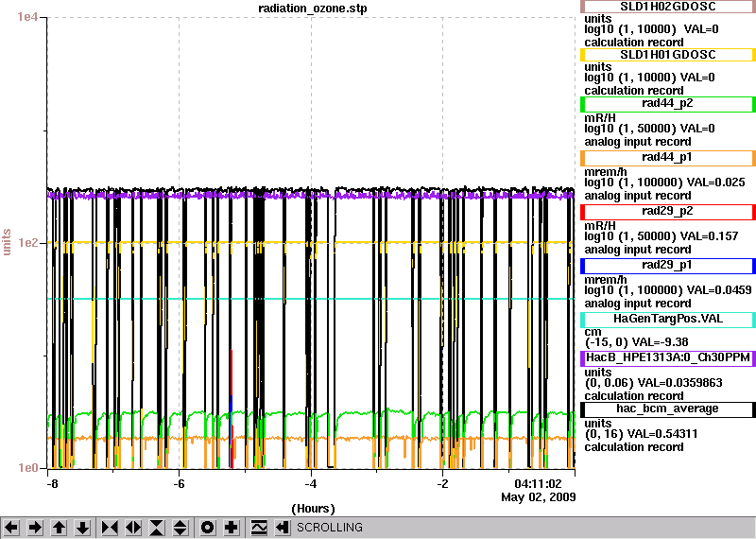Click the rad29_p1 value 'VAL=0.0459' text
Screen dimensions: 756x539
click(x=719, y=290)
